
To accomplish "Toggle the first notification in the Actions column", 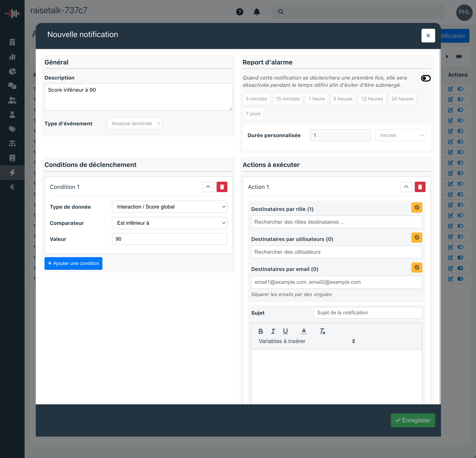I will pyautogui.click(x=461, y=89).
